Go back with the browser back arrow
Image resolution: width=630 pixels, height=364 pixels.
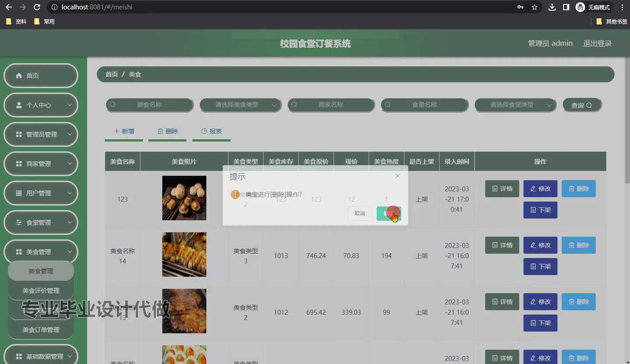[9, 7]
